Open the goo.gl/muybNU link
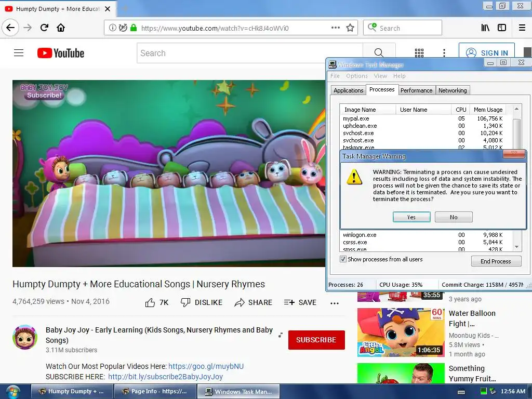Screen dimensions: 532x399 click(206, 366)
